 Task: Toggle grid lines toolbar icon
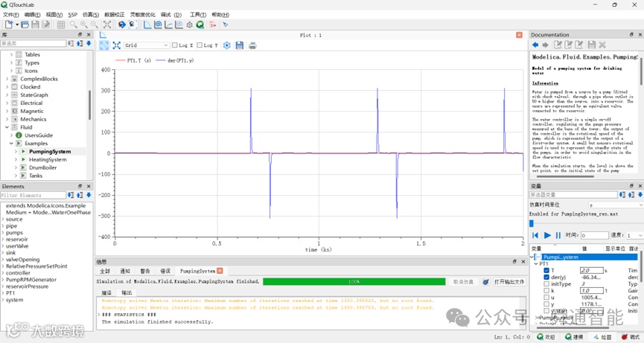click(61, 25)
